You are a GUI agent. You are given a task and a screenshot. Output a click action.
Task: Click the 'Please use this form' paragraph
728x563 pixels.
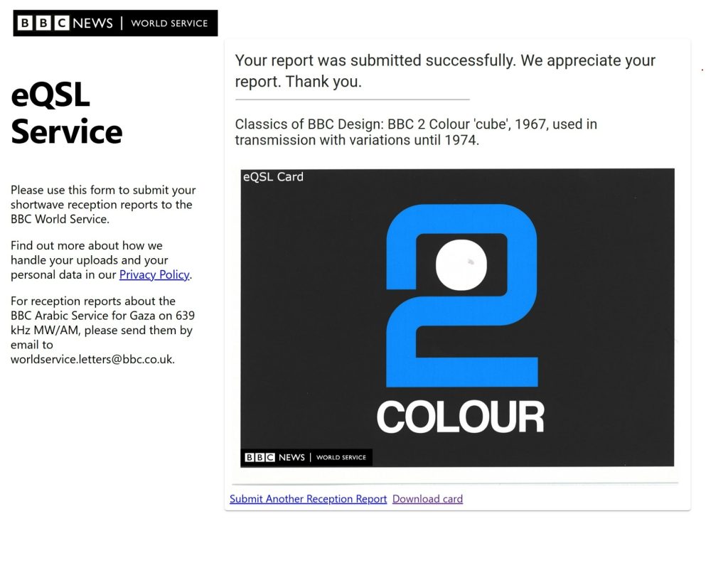[103, 205]
